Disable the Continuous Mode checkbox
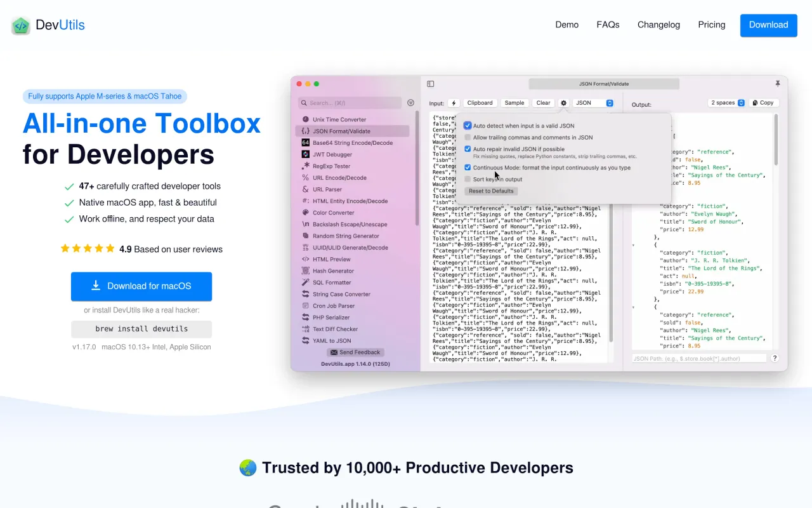The height and width of the screenshot is (508, 812). [468, 168]
